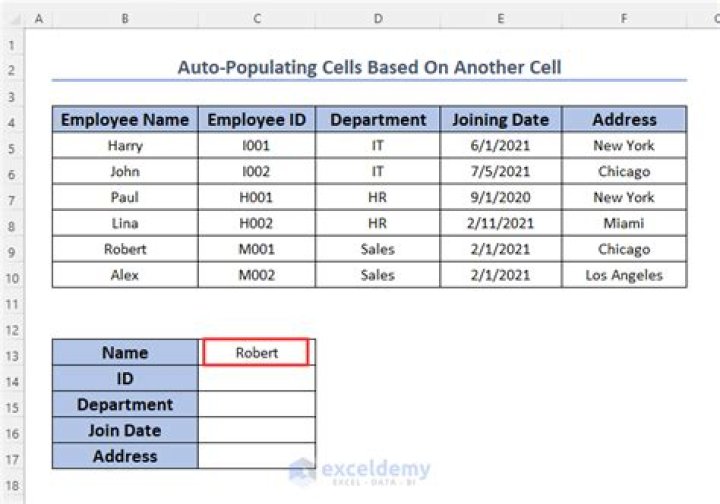720x504 pixels.
Task: Click the 'Address' label in row 17
Action: 125,456
